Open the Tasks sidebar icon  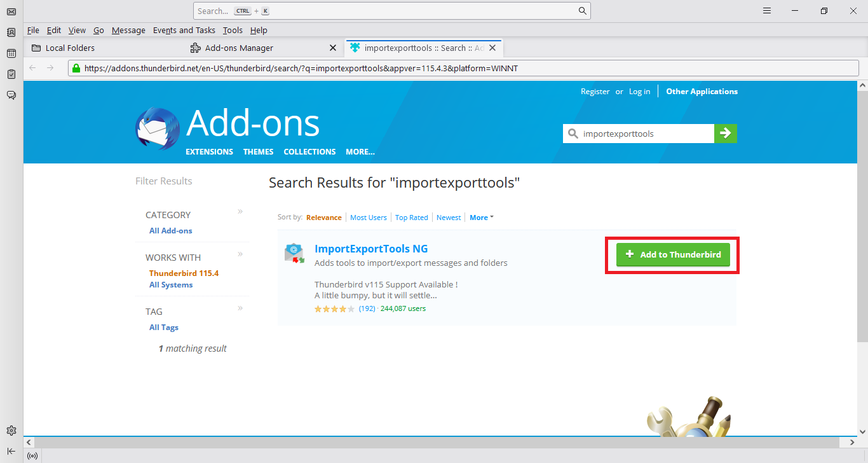click(11, 74)
